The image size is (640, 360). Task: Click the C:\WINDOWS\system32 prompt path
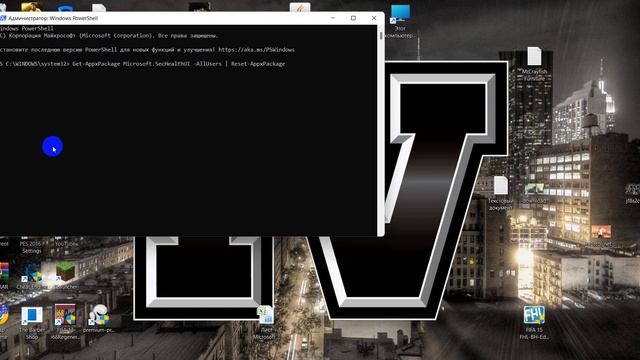tap(37, 64)
